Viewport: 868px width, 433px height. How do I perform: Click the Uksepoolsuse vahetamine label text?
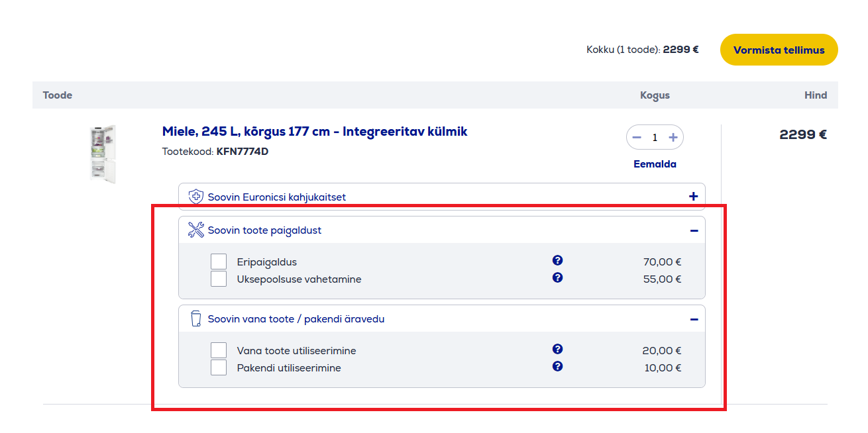[299, 279]
